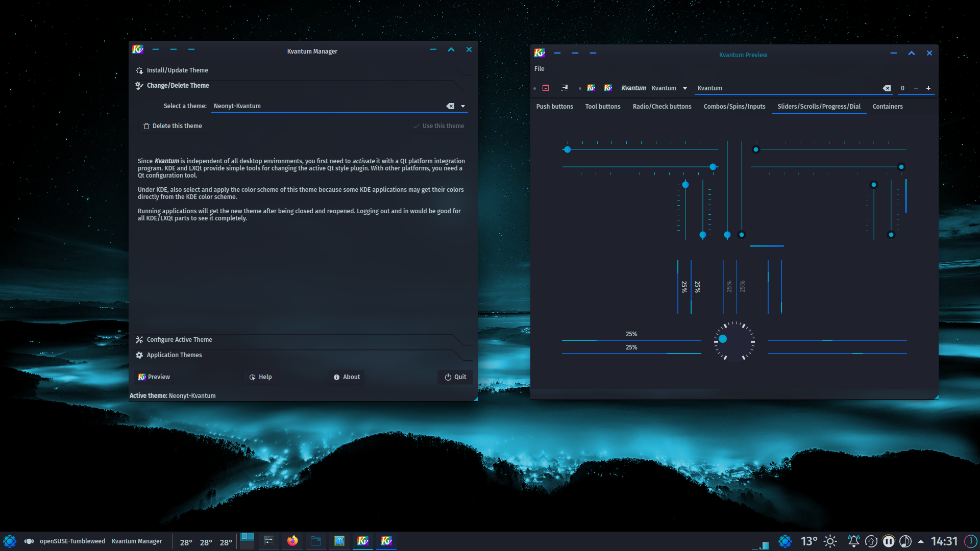The image size is (980, 551).
Task: Click the Quit button
Action: 455,377
